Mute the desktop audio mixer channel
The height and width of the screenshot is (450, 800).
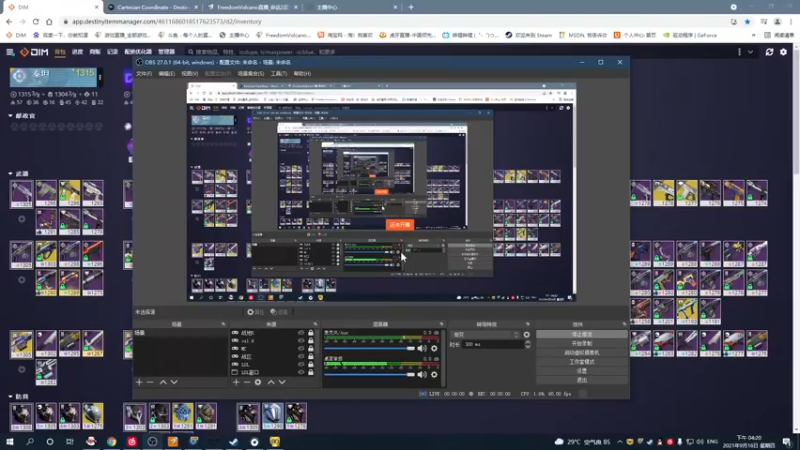point(422,374)
